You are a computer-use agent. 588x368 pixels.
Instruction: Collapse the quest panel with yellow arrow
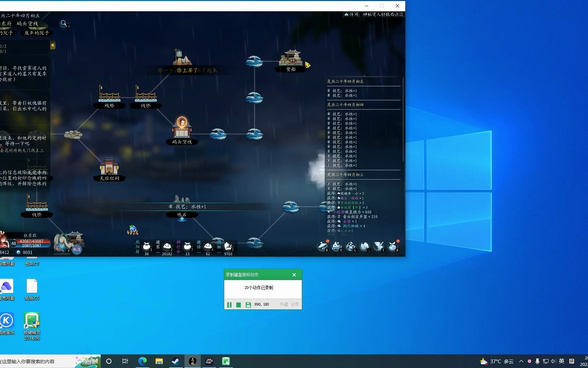pos(53,45)
